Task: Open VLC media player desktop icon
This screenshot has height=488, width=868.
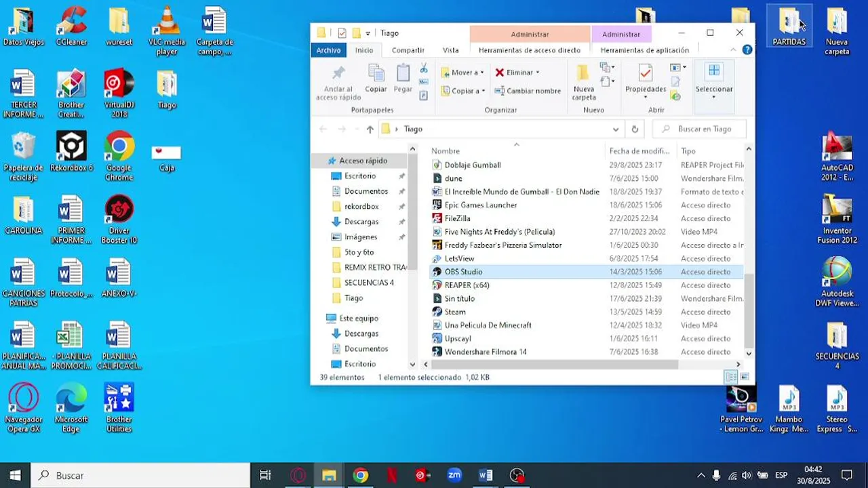Action: [x=167, y=31]
